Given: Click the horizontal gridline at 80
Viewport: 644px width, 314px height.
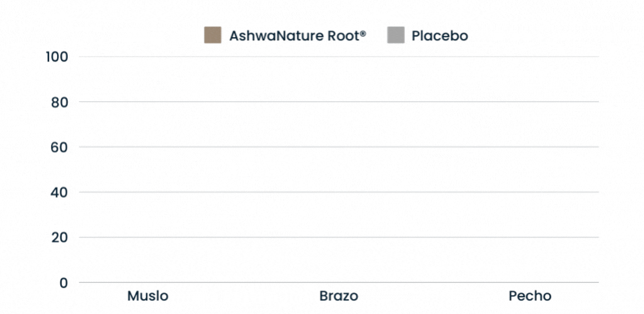Looking at the screenshot, I should (338, 102).
